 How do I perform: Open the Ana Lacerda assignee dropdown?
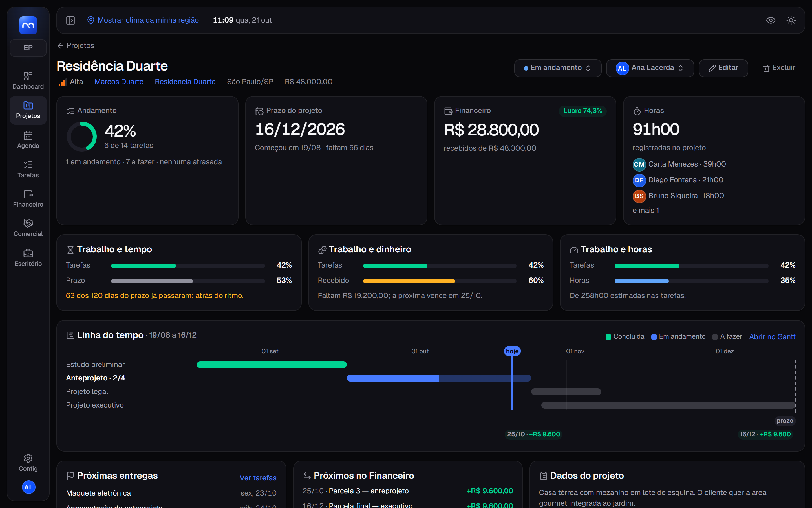click(x=650, y=68)
